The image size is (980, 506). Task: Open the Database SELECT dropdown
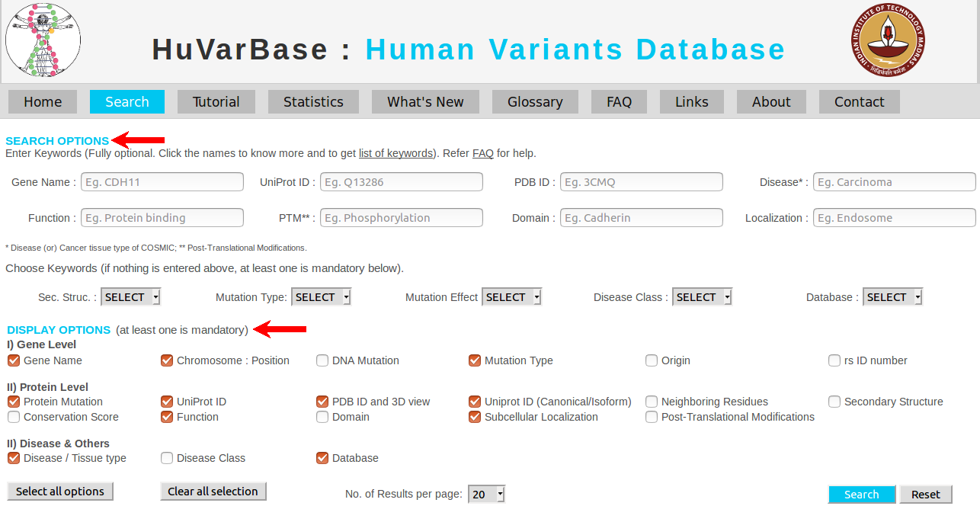(893, 297)
